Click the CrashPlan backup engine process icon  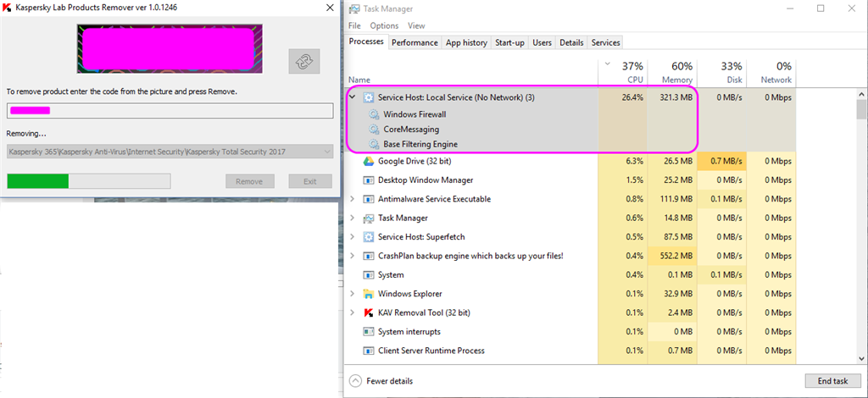[x=369, y=256]
